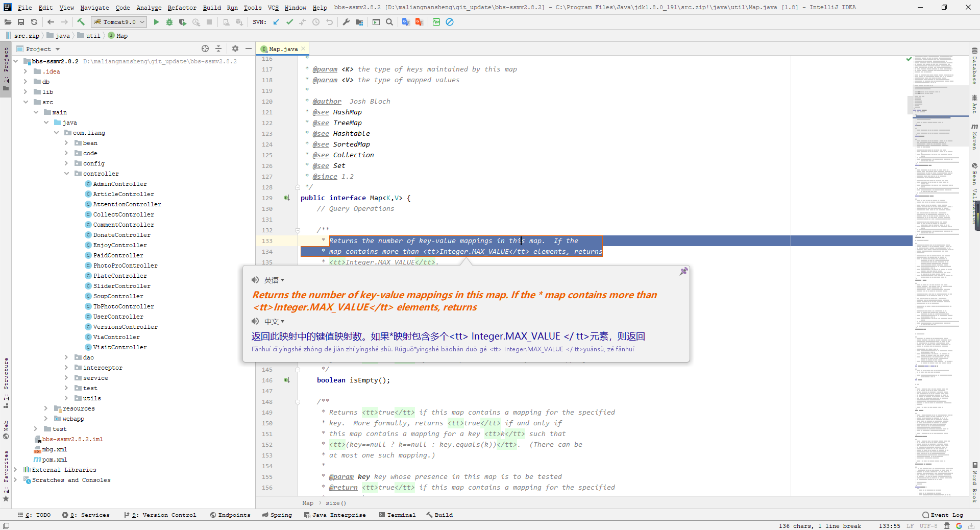980x530 pixels.
Task: Open the Database side tool window
Action: [974, 66]
